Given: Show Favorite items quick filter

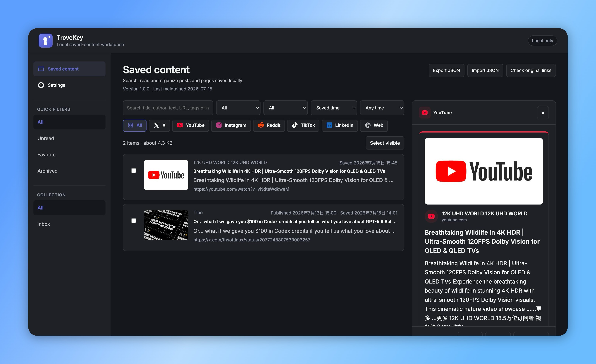Looking at the screenshot, I should point(69,154).
